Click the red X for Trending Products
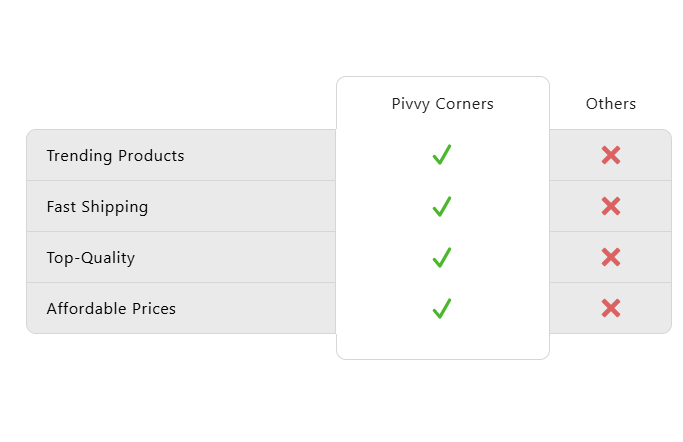683x442 pixels. tap(611, 155)
